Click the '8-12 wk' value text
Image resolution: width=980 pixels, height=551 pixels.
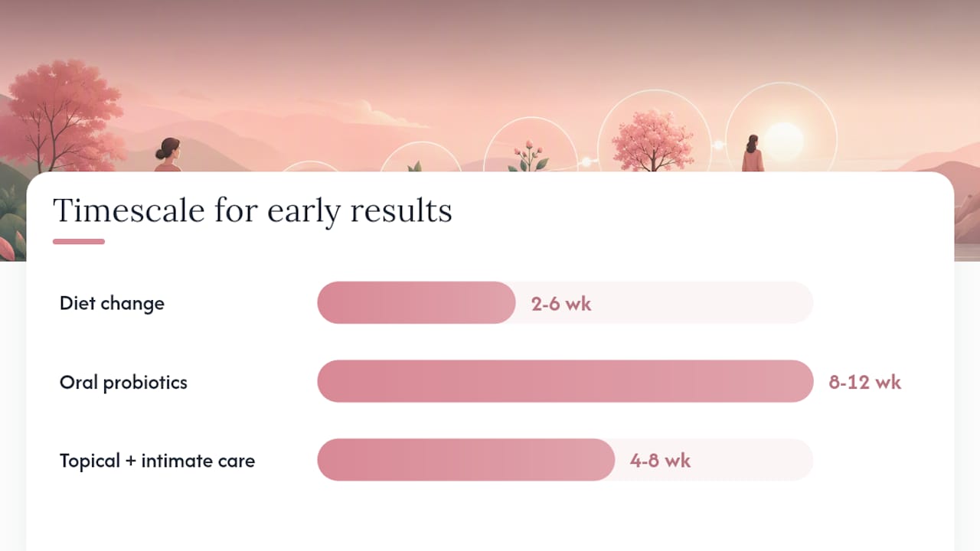(x=865, y=382)
